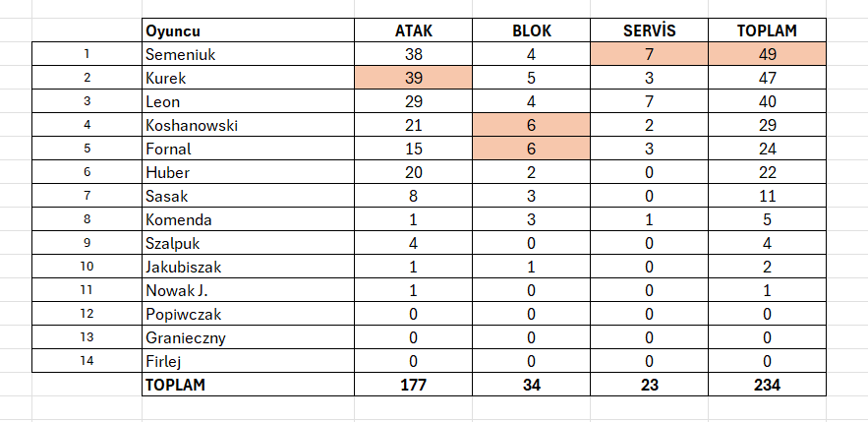Select the ATAK grand total 177
The image size is (868, 422).
(x=413, y=386)
